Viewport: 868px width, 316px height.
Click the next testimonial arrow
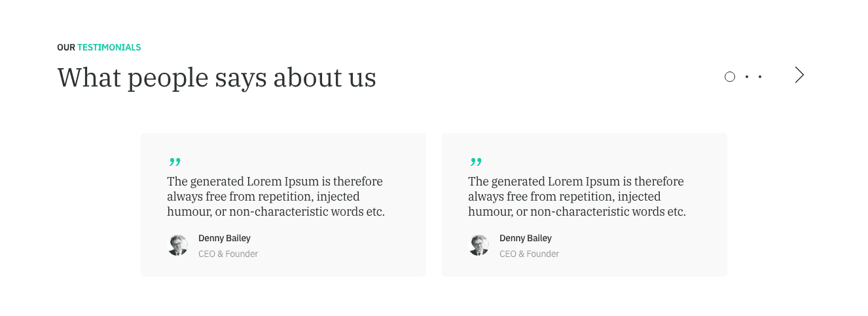[x=799, y=75]
